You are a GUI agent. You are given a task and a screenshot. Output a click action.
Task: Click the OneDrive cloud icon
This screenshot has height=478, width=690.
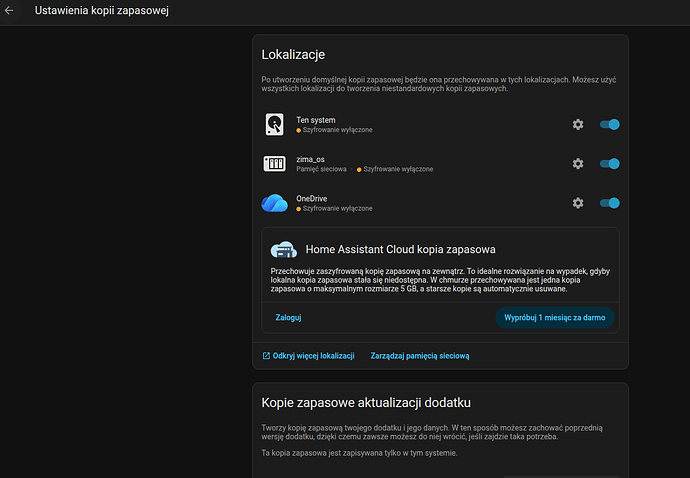[274, 203]
